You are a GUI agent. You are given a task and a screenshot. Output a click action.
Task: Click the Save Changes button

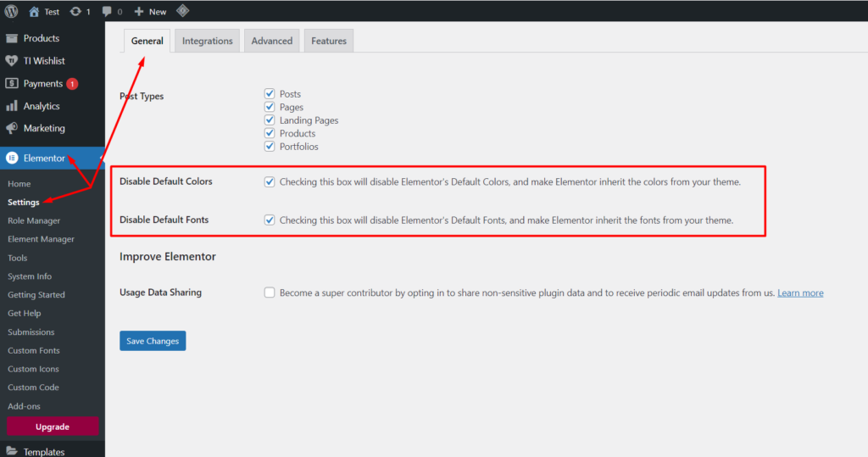click(153, 341)
